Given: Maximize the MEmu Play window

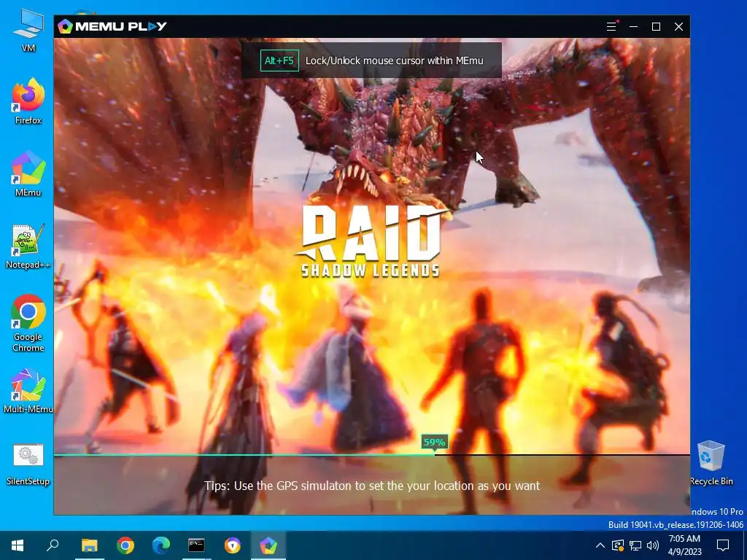Looking at the screenshot, I should point(656,27).
